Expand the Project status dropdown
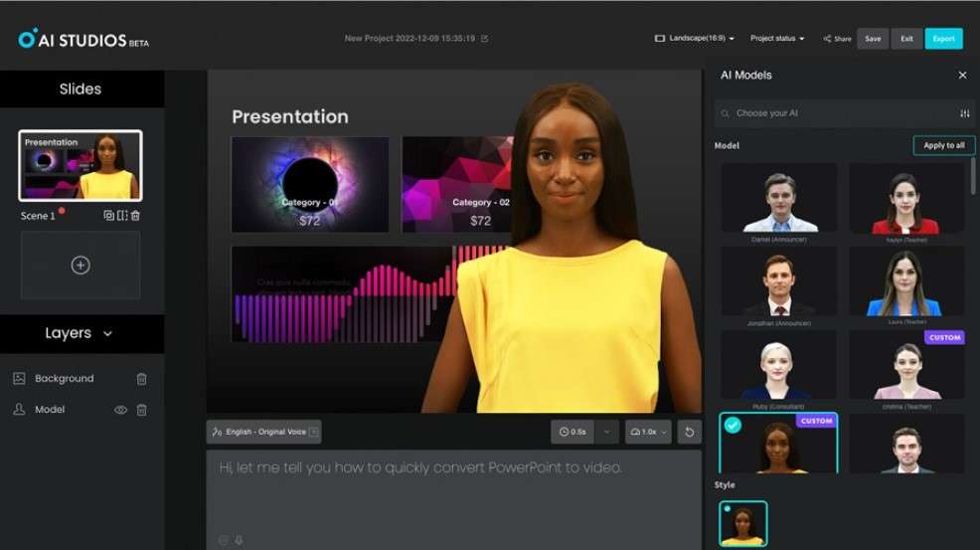Viewport: 980px width, 550px height. click(x=777, y=38)
